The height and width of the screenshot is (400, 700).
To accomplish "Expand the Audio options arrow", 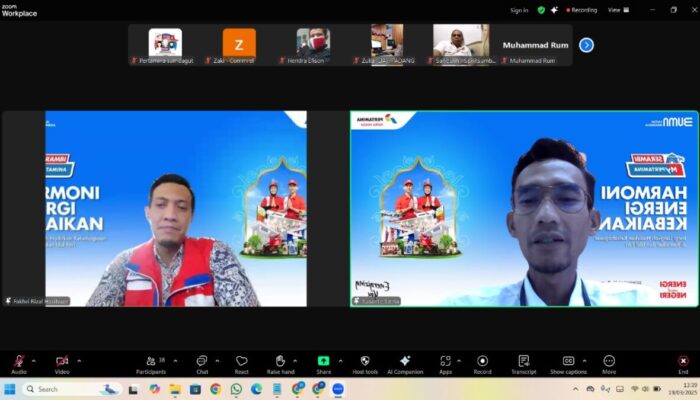I will click(x=34, y=360).
